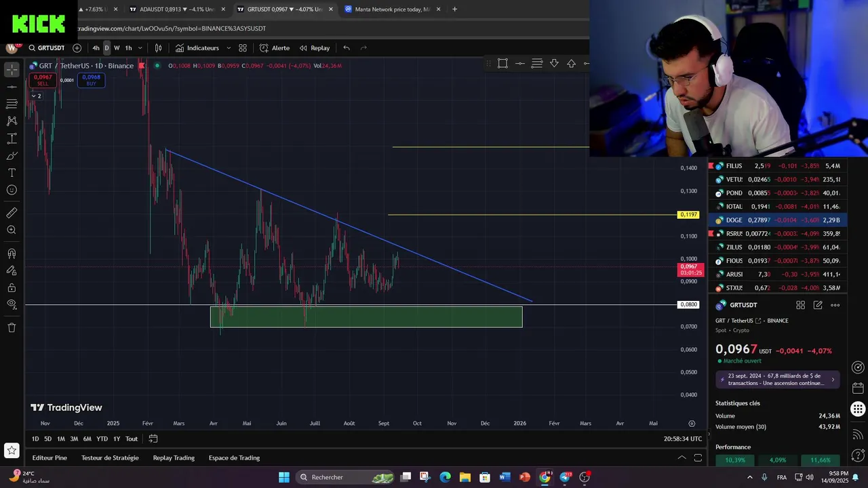Select the crosshair cursor tool

12,70
